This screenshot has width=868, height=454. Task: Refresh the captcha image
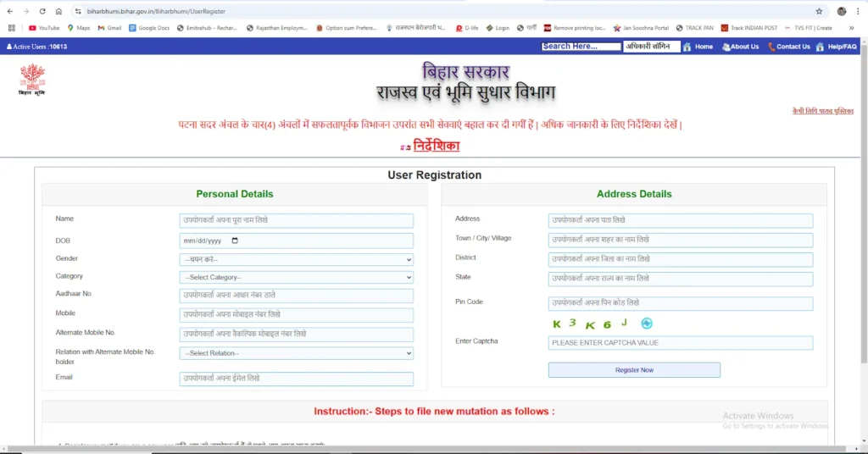coord(647,324)
